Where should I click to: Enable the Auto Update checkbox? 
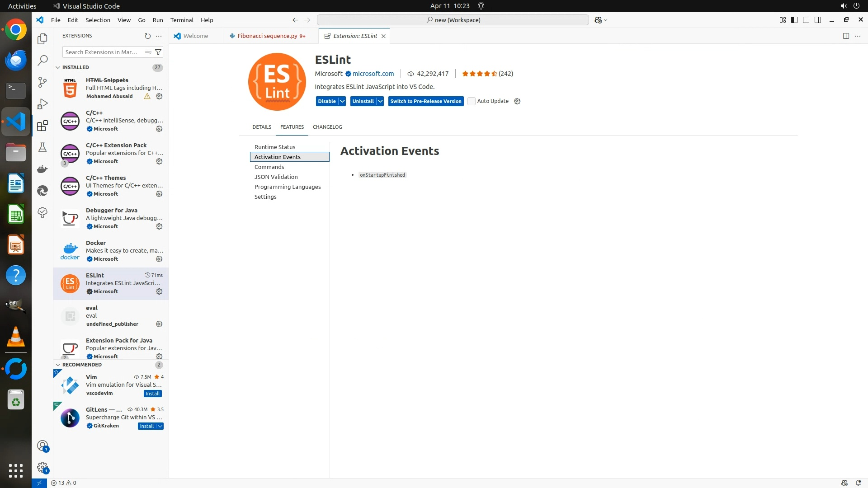tap(472, 101)
